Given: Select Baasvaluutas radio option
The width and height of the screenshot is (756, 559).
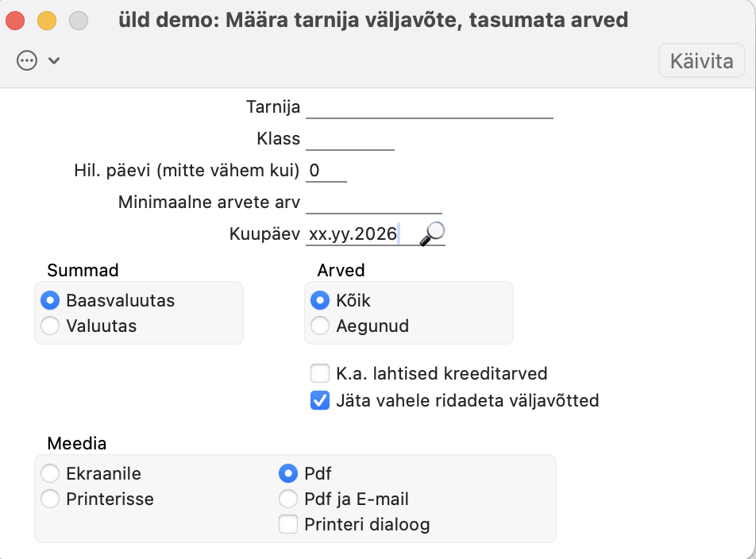Looking at the screenshot, I should click(50, 301).
